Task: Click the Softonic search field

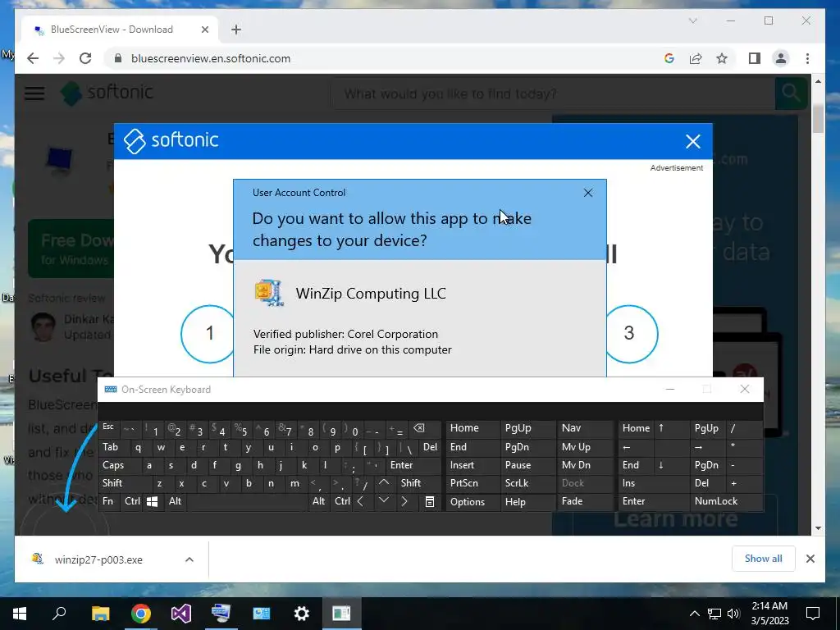Action: click(554, 94)
